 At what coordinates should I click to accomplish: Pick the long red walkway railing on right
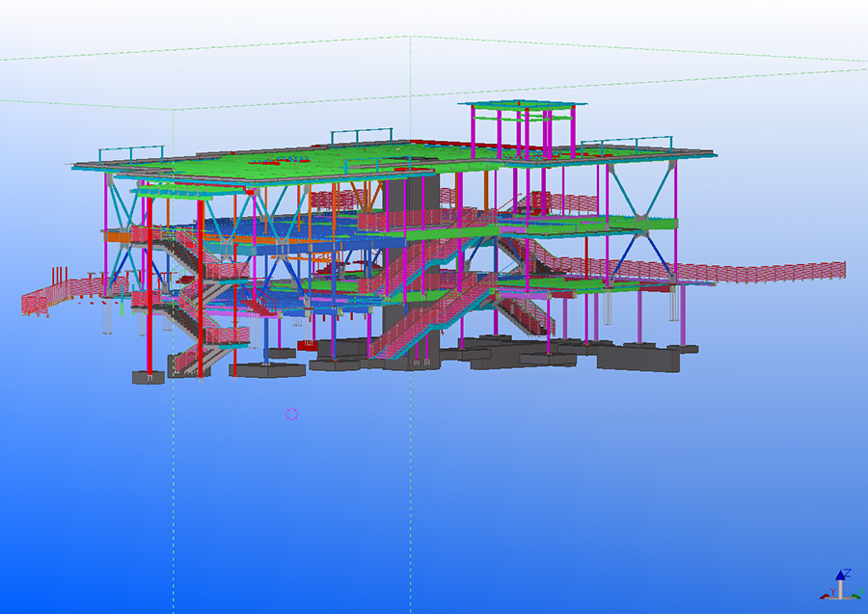click(772, 271)
